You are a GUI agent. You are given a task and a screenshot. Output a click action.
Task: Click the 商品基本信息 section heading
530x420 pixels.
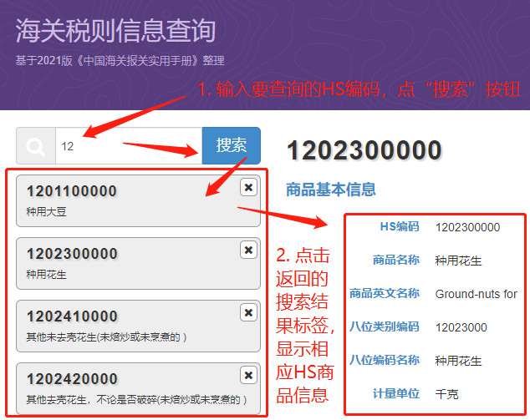331,190
